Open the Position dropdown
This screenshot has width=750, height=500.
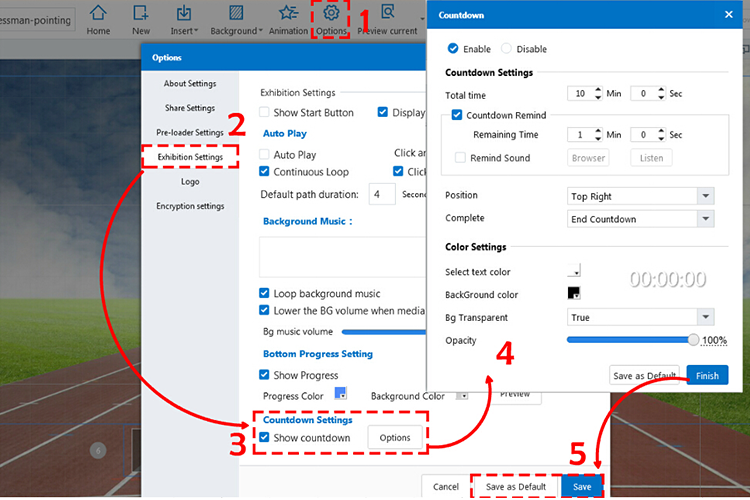pos(640,196)
